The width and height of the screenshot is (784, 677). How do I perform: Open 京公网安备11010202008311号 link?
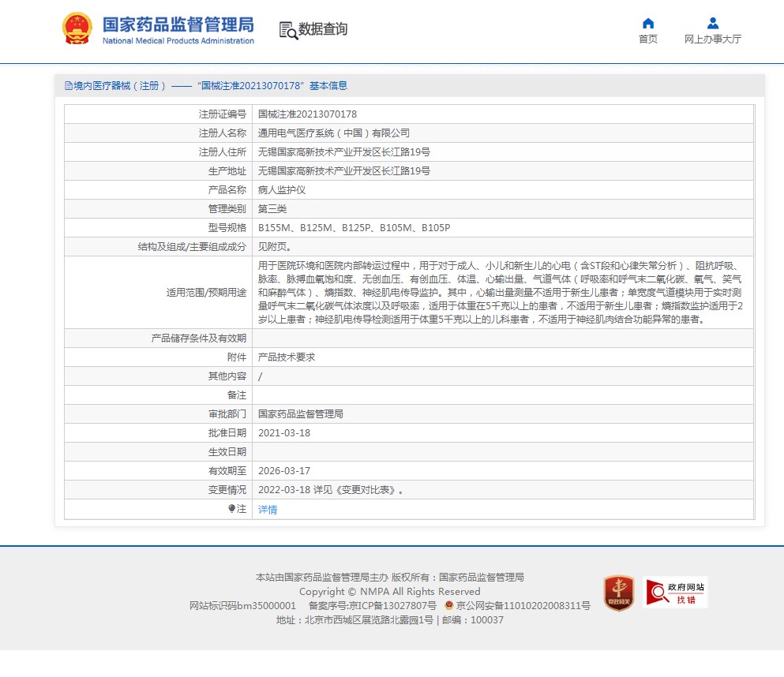(523, 605)
